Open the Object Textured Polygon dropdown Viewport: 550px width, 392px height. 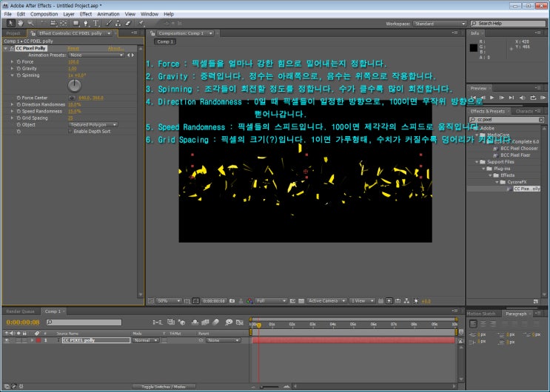(x=93, y=125)
